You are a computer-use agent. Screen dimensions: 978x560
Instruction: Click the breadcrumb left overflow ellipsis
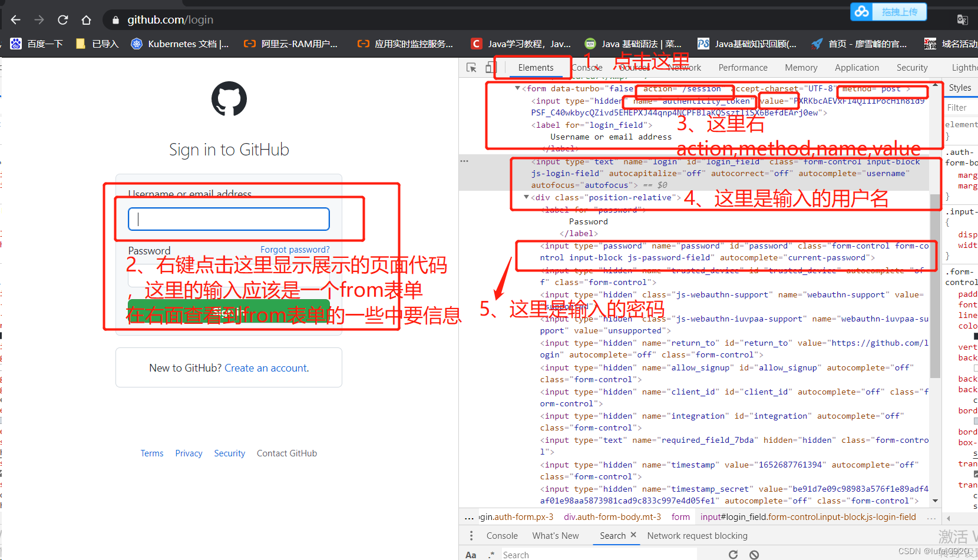coord(470,518)
